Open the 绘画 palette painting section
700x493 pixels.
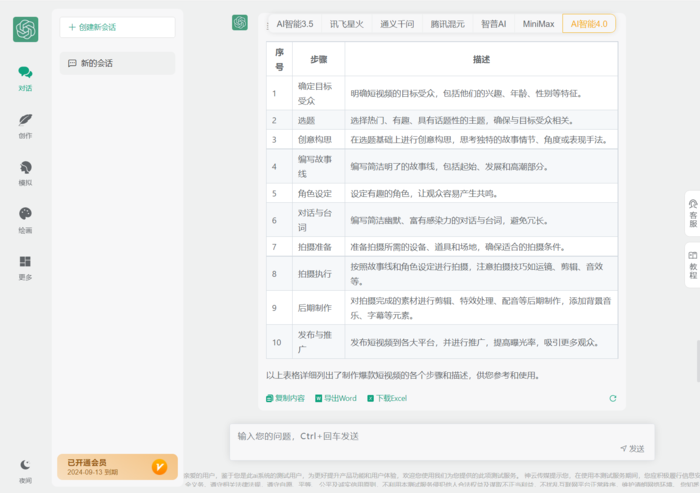[x=25, y=219]
